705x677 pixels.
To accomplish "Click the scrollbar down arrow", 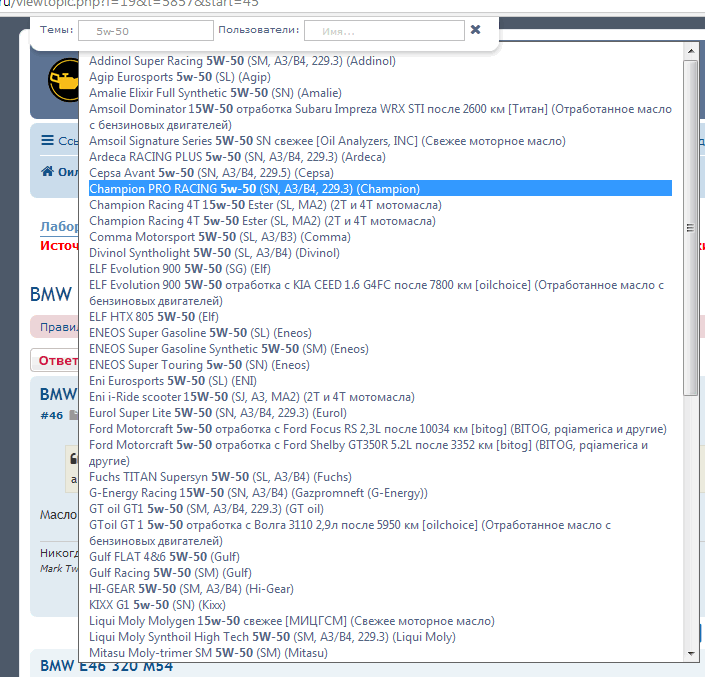I will coord(690,654).
